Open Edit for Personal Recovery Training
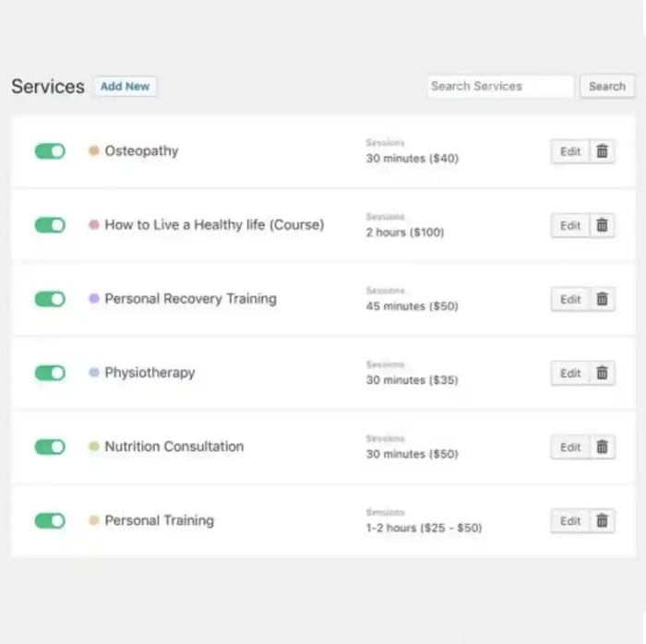This screenshot has width=646, height=644. (570, 299)
